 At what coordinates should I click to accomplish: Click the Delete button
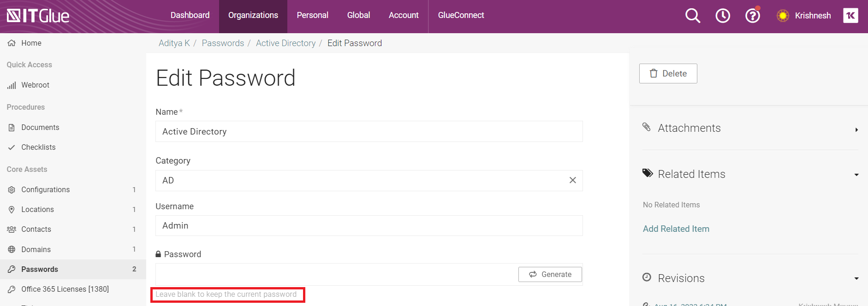point(668,73)
